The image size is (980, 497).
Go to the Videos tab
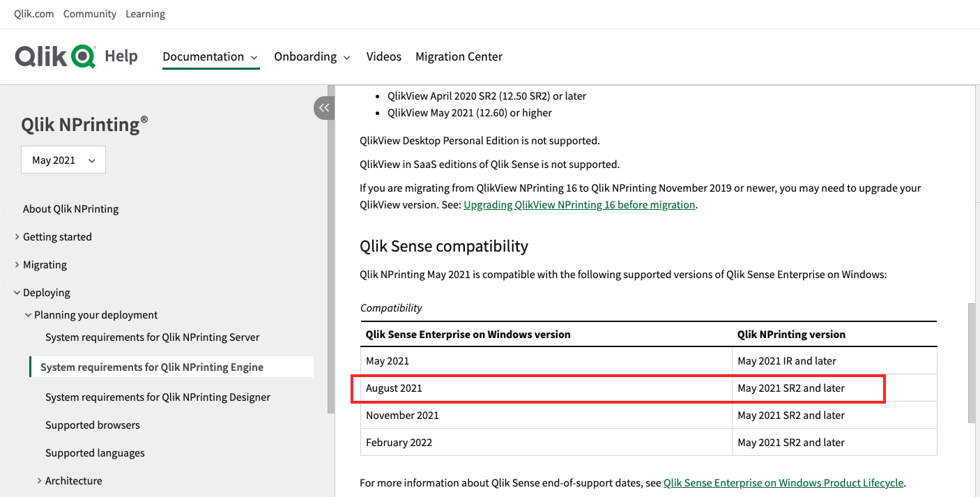coord(384,57)
